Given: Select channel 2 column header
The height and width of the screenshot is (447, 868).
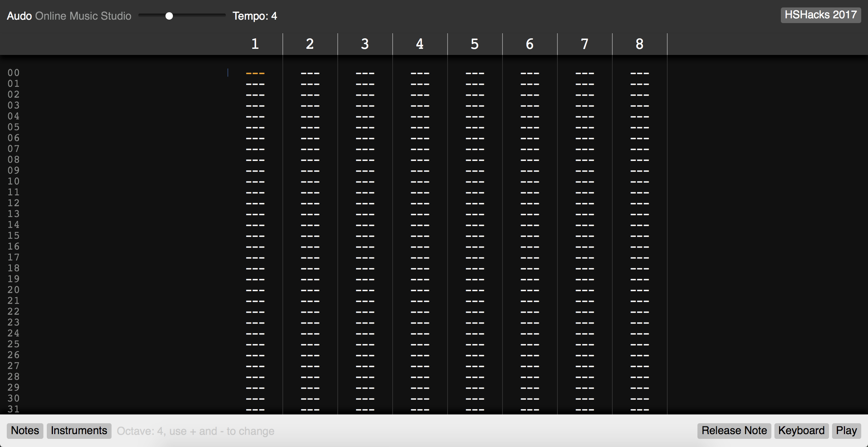Looking at the screenshot, I should pyautogui.click(x=310, y=44).
